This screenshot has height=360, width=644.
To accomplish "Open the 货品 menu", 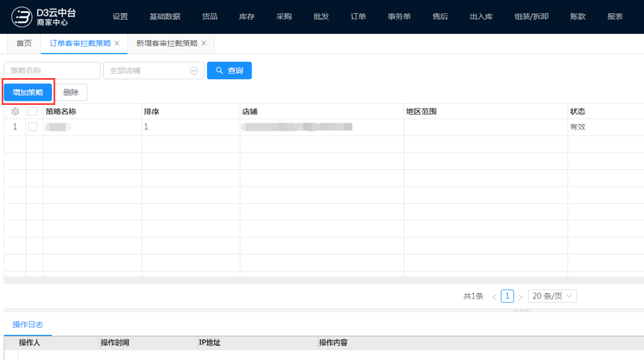I will pyautogui.click(x=209, y=17).
